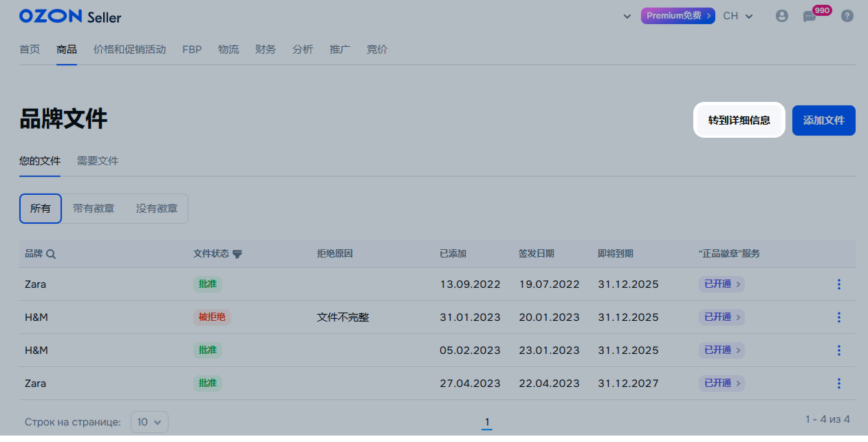Click the 即将到期 column header
Screen dimensions: 868x442
pyautogui.click(x=616, y=254)
